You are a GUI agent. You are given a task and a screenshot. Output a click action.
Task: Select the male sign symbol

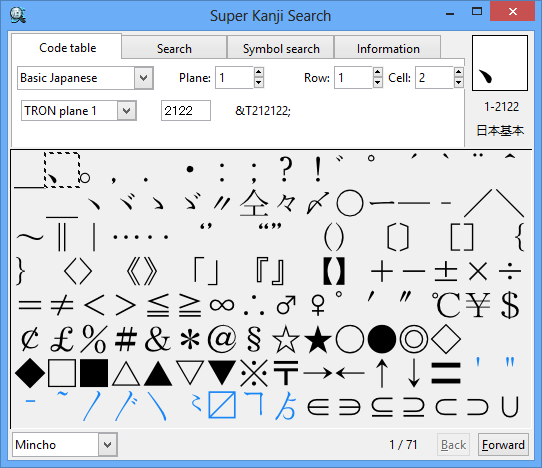coord(286,305)
